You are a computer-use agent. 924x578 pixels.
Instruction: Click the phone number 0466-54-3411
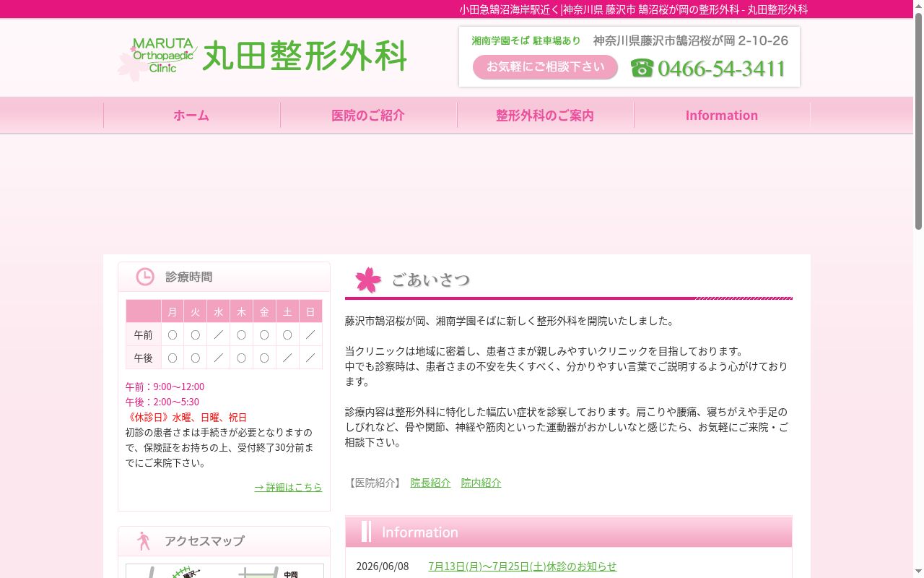click(722, 69)
